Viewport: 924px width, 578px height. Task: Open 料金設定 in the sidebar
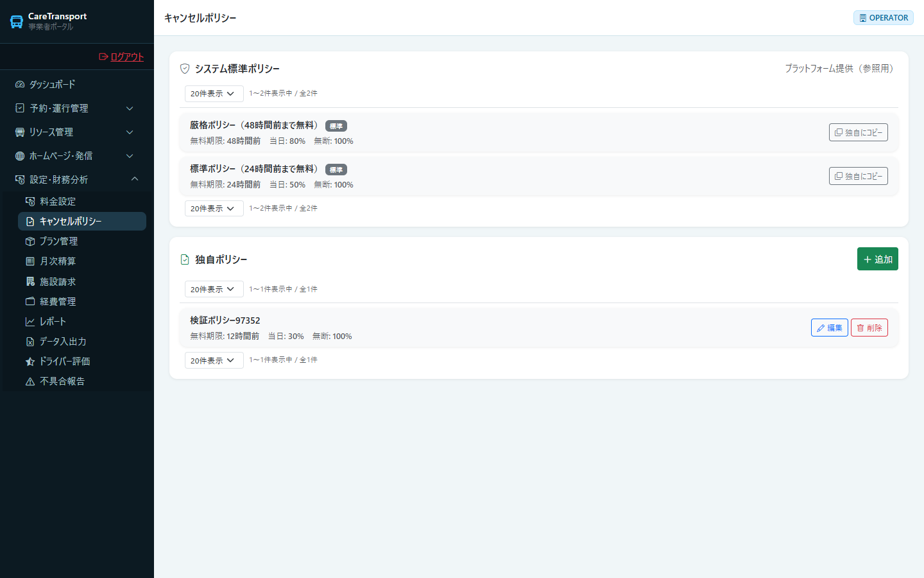[x=82, y=201]
